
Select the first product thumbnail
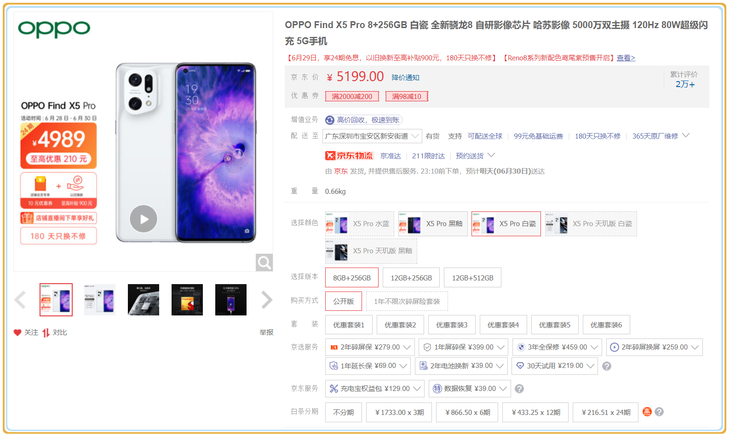(x=56, y=300)
